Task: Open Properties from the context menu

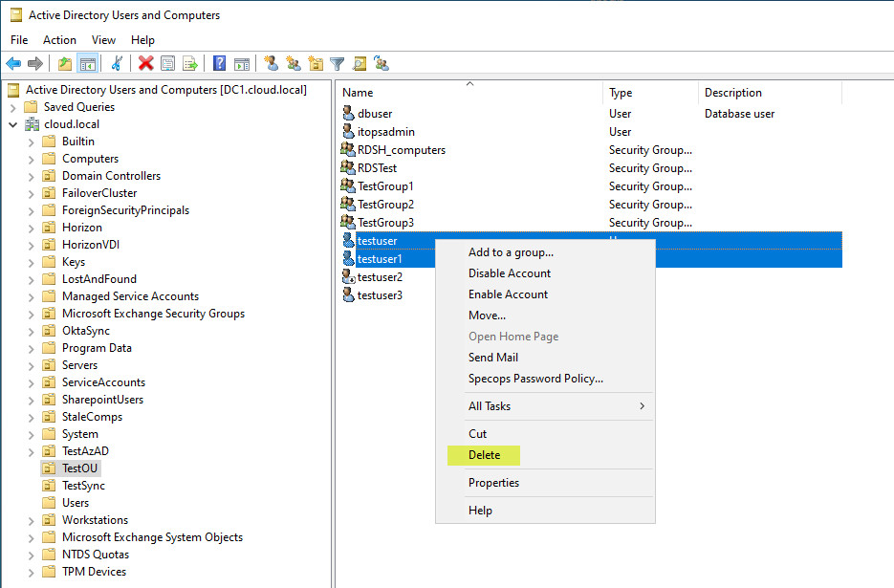Action: [x=493, y=483]
